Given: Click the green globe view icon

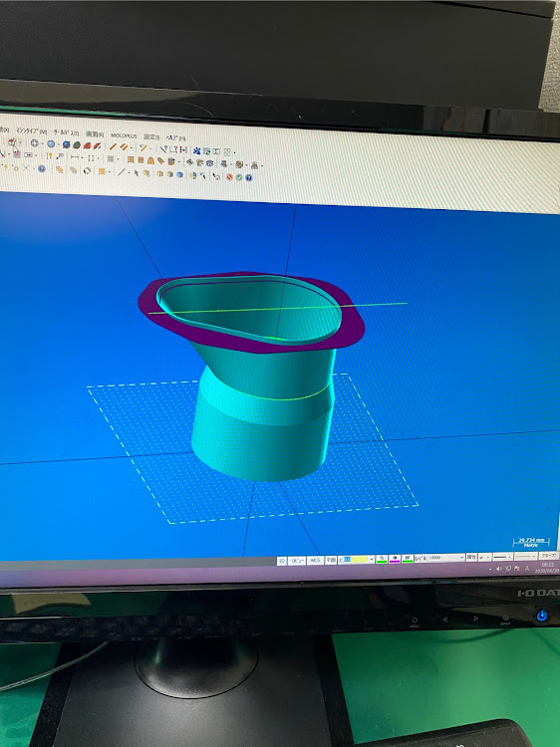Looking at the screenshot, I should pos(77,144).
